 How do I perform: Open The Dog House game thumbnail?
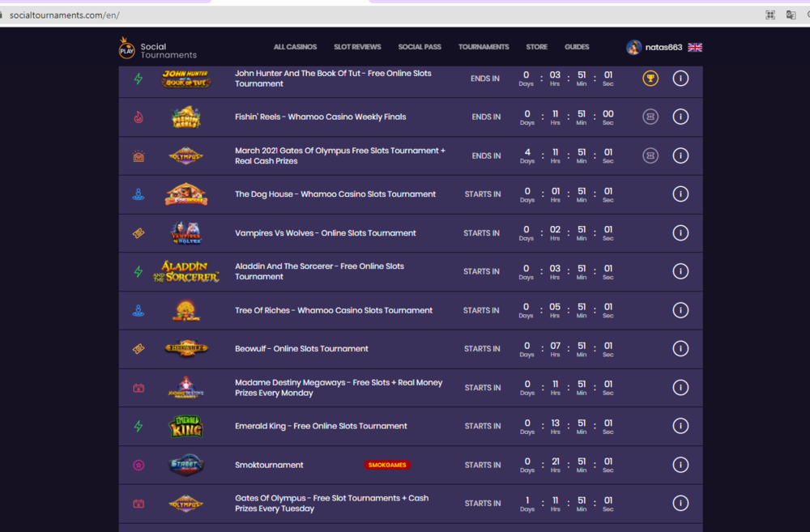coord(186,194)
